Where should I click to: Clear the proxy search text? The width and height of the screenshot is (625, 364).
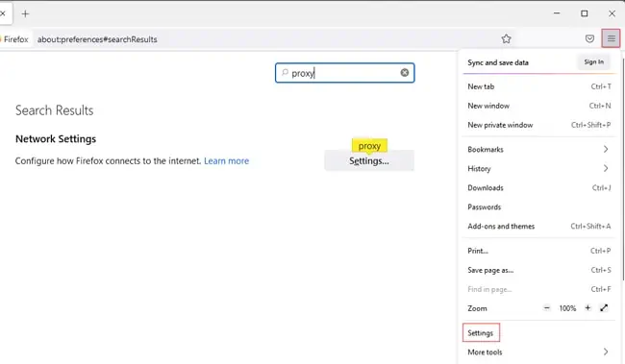[x=405, y=72]
